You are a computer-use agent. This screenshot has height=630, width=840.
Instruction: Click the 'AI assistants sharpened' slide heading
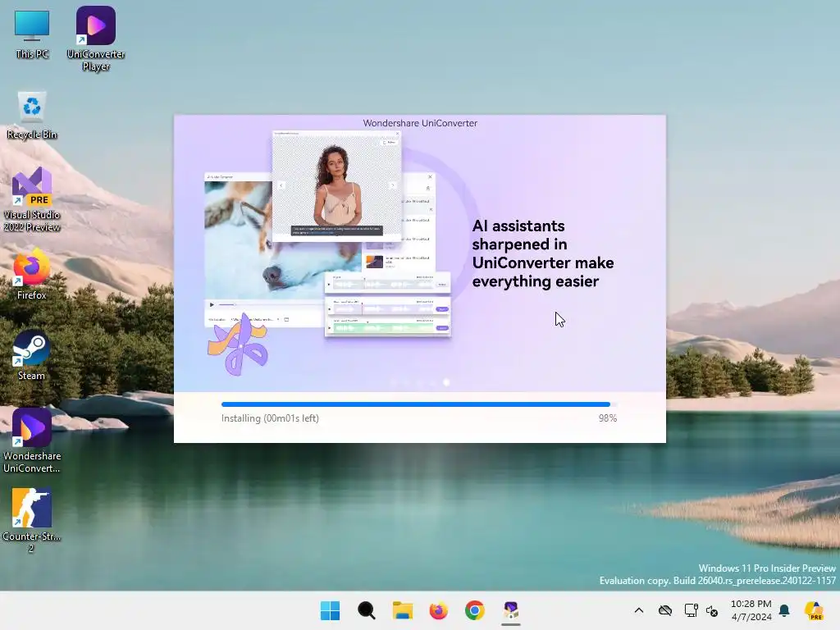(x=543, y=253)
